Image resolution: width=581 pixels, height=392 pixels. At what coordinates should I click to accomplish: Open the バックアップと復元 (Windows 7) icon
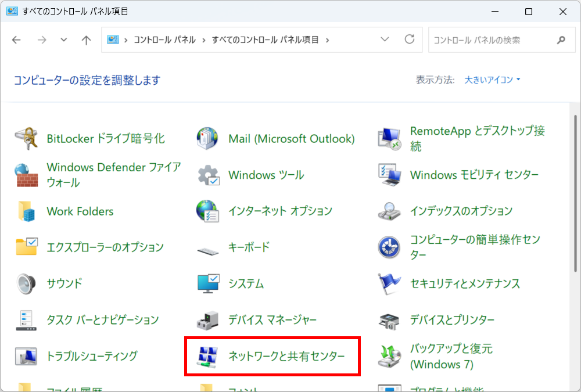pos(389,356)
